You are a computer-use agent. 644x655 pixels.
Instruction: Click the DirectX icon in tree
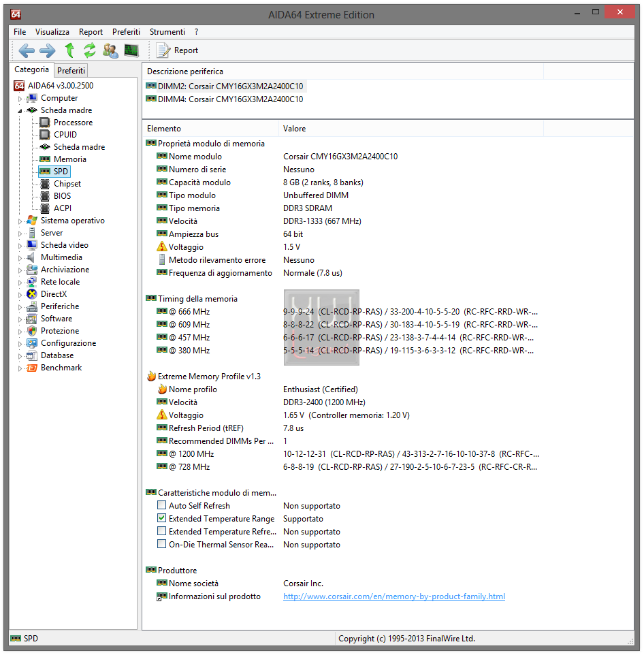[32, 294]
